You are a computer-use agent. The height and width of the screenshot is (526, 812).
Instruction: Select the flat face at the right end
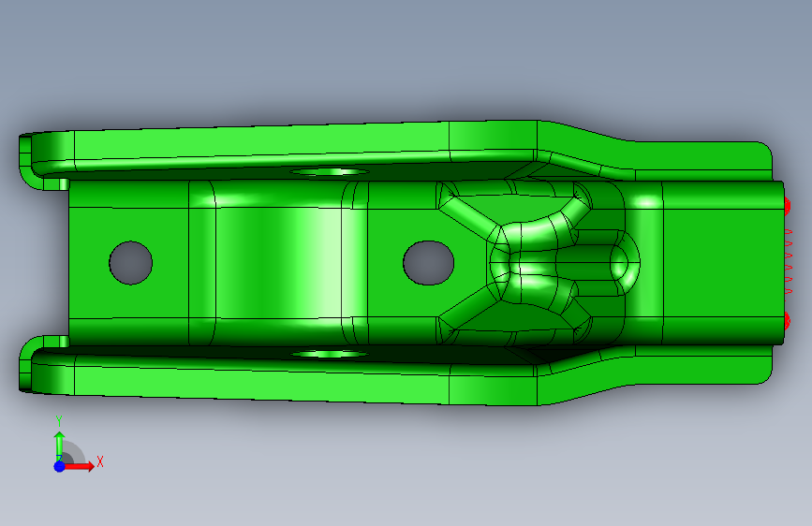click(723, 263)
